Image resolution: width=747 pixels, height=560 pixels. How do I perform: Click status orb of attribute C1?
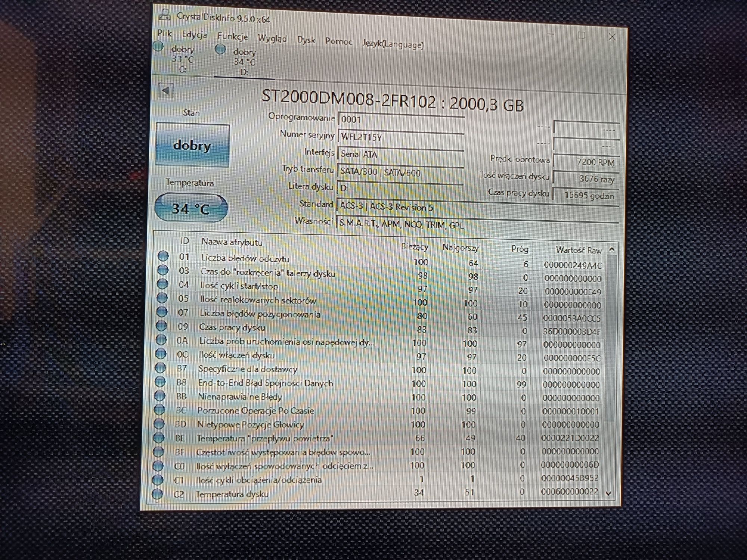(x=157, y=479)
